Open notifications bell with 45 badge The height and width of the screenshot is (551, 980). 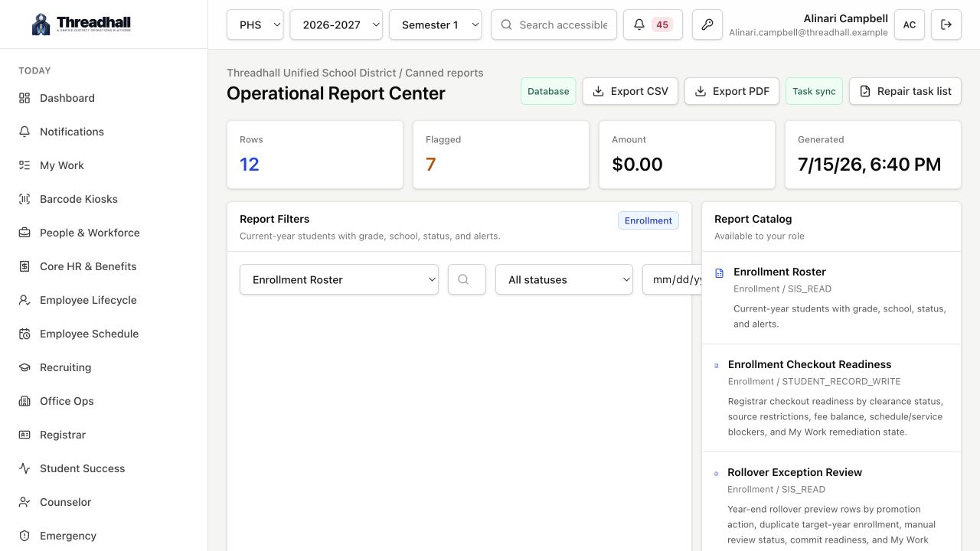click(x=653, y=24)
